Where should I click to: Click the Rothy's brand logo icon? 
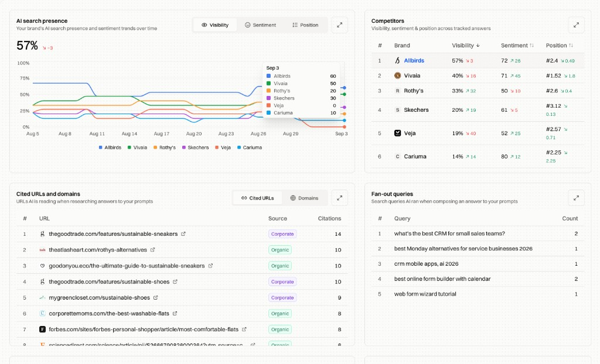click(x=398, y=91)
